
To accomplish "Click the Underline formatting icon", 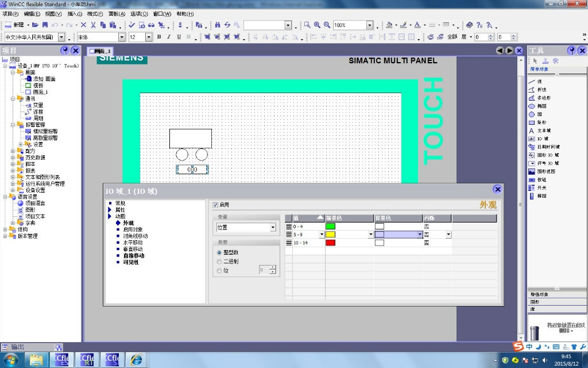I will tap(179, 37).
